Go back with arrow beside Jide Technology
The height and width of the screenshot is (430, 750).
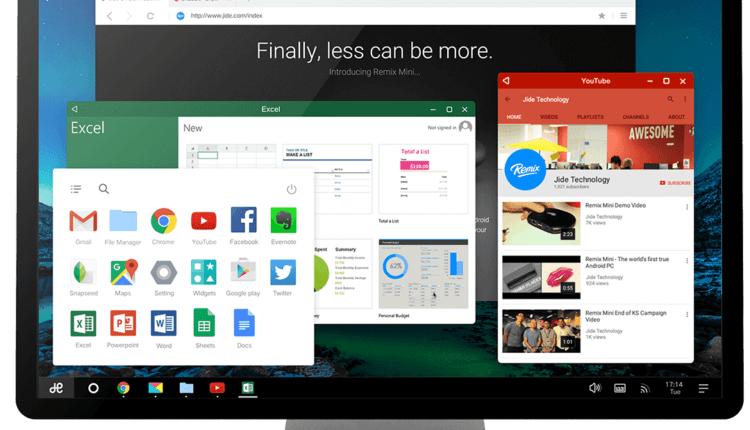point(507,99)
